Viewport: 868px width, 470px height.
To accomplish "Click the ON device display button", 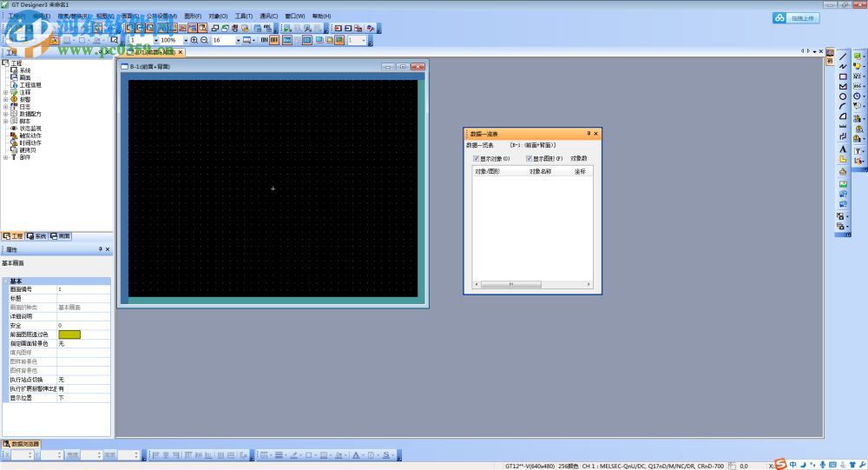I will tap(265, 40).
